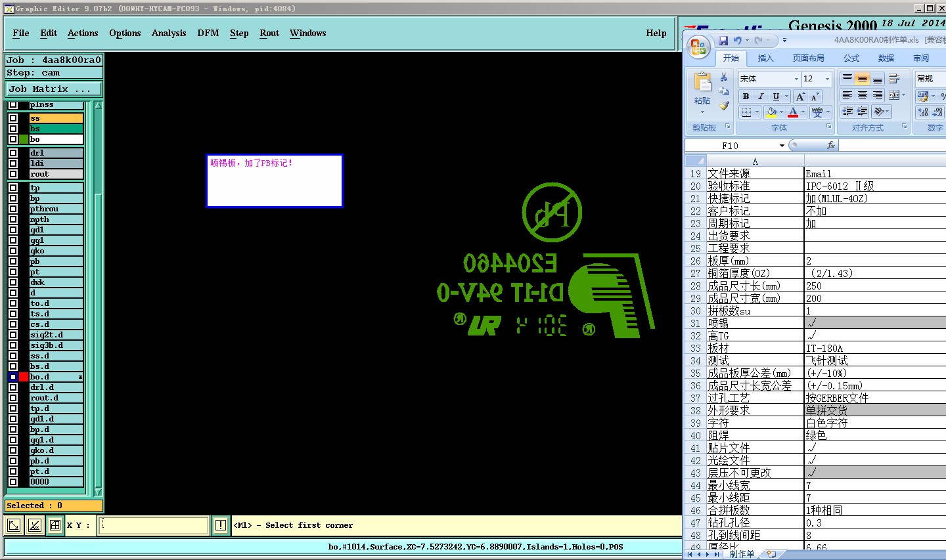Save the Excel workbook via quick access
This screenshot has width=946, height=560.
[x=723, y=41]
